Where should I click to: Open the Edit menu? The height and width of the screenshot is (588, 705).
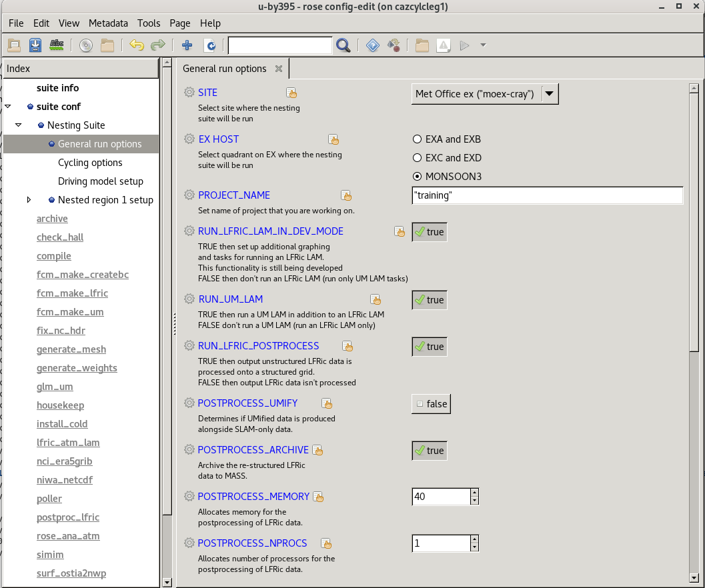pyautogui.click(x=41, y=23)
